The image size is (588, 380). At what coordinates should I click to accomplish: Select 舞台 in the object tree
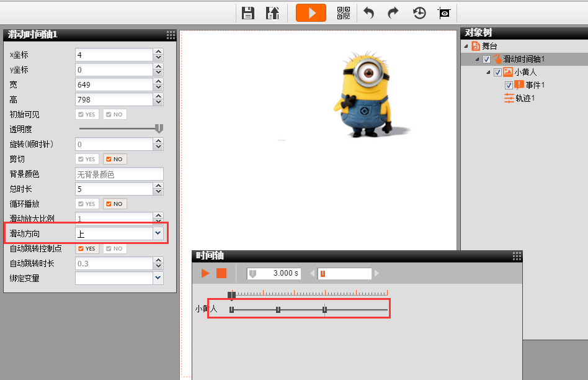[489, 46]
